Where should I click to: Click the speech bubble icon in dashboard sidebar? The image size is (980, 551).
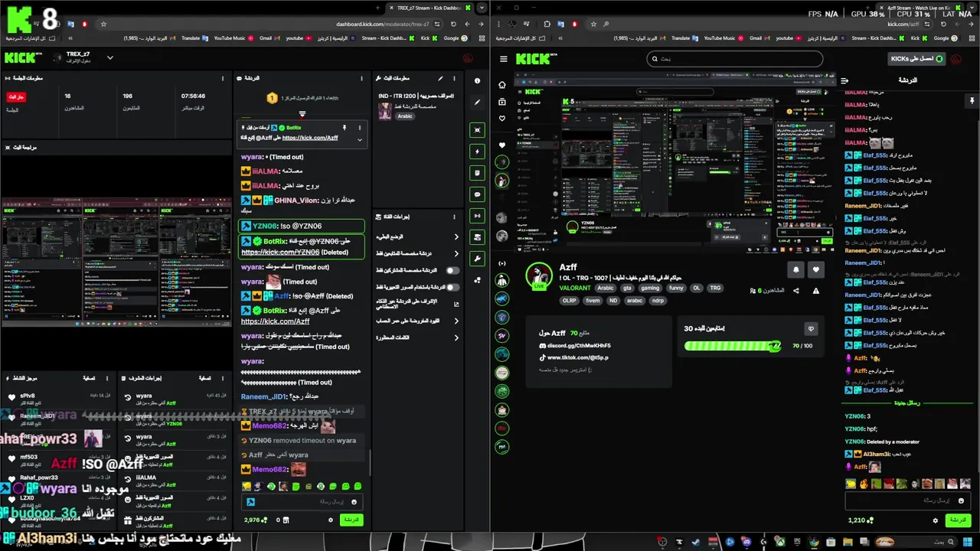click(x=478, y=194)
